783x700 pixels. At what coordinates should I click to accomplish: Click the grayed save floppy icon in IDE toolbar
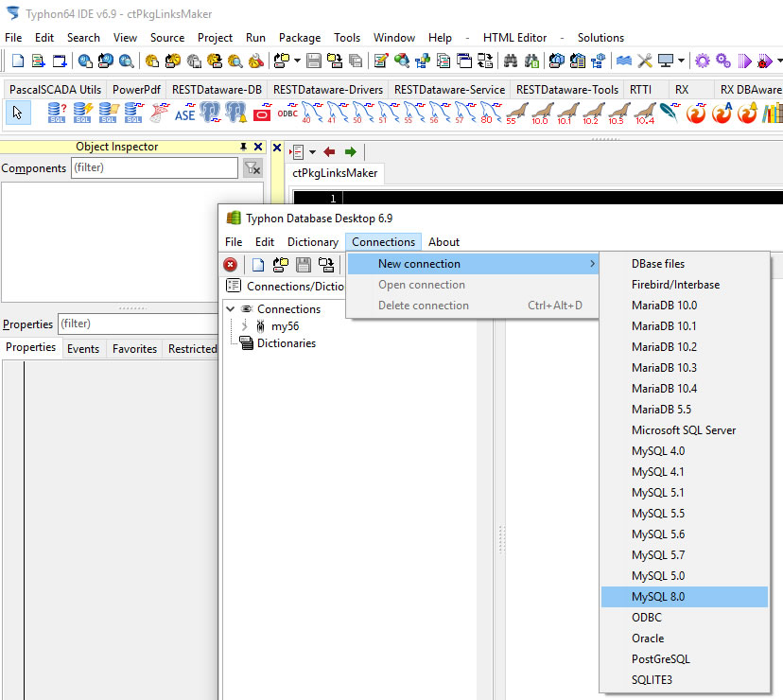pos(314,61)
